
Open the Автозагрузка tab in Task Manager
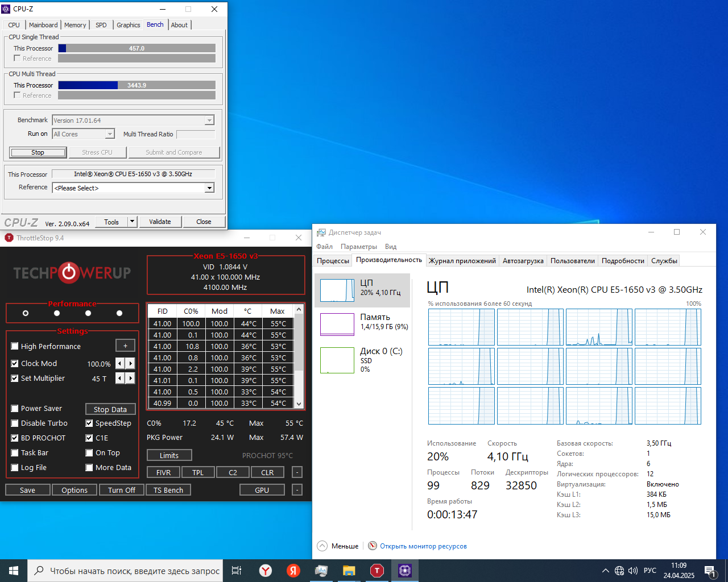(x=523, y=261)
